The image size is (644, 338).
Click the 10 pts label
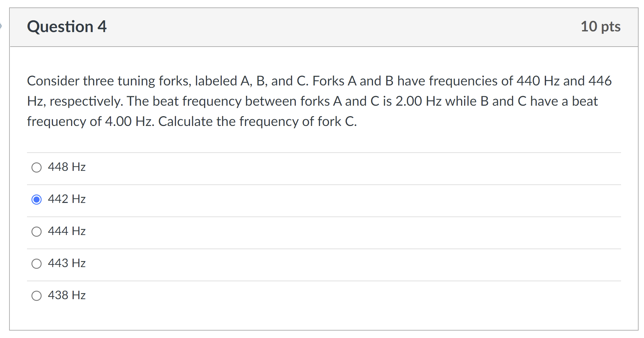coord(600,26)
